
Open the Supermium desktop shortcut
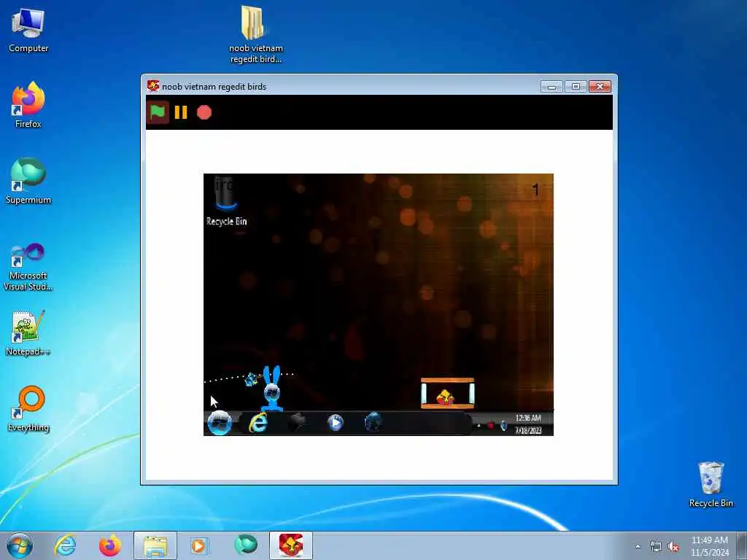tap(28, 181)
